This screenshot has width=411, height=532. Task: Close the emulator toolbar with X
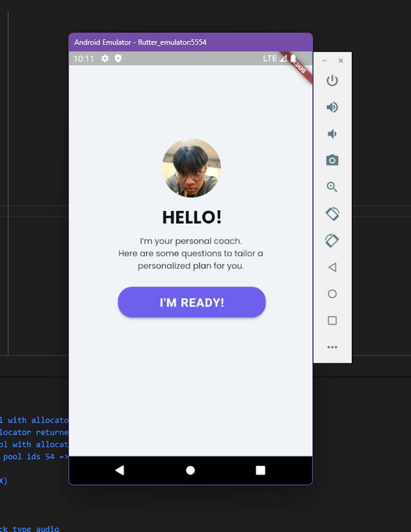pos(341,60)
